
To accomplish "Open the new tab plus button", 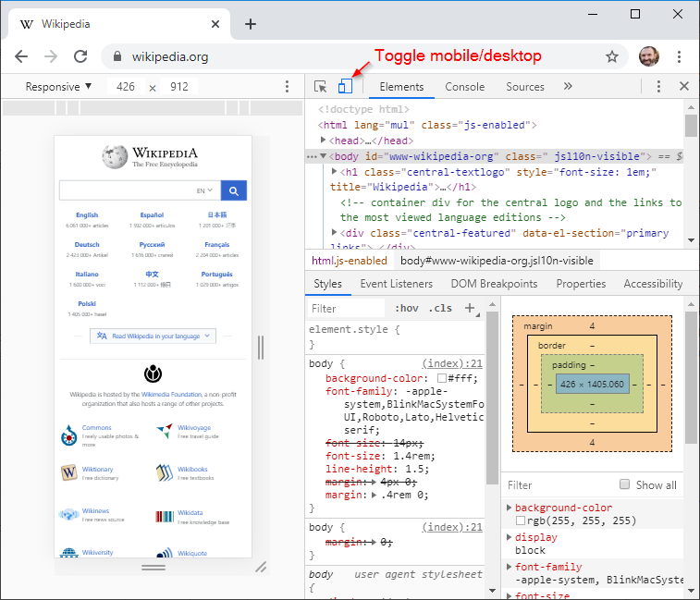I will [x=251, y=24].
